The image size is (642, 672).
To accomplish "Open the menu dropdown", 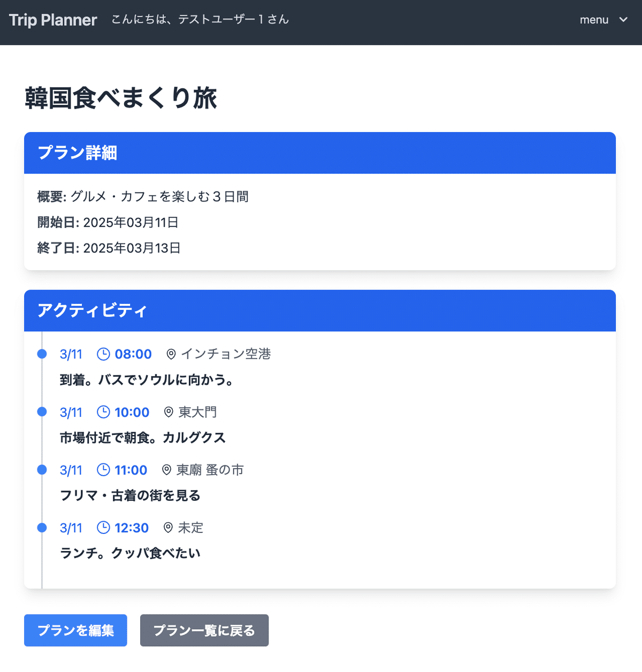I will click(603, 20).
